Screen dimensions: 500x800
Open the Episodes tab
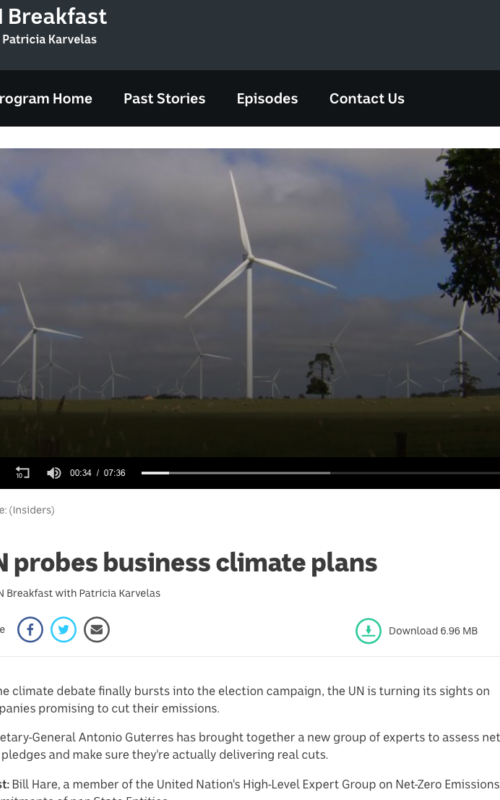point(267,98)
